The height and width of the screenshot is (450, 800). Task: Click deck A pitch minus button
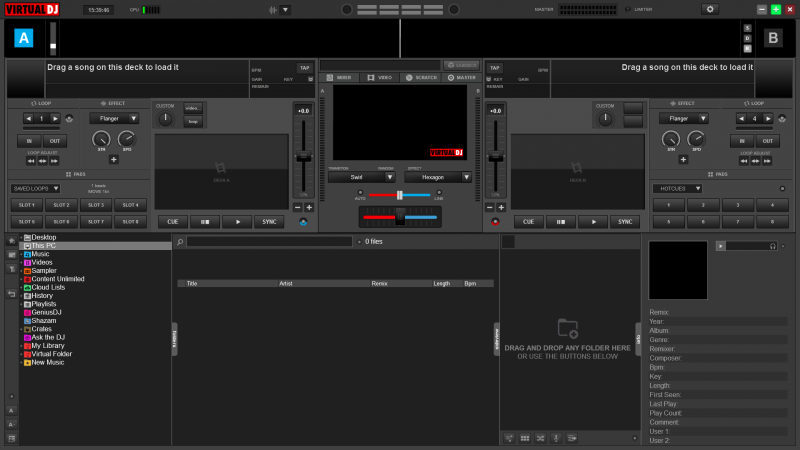(x=297, y=208)
